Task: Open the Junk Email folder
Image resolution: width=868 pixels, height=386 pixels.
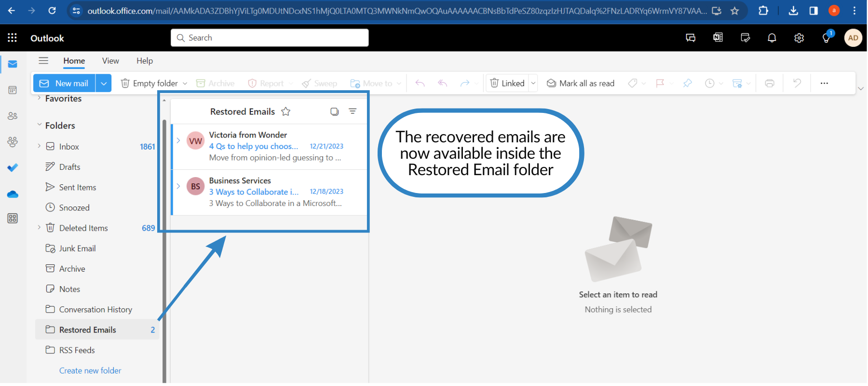Action: [97, 248]
